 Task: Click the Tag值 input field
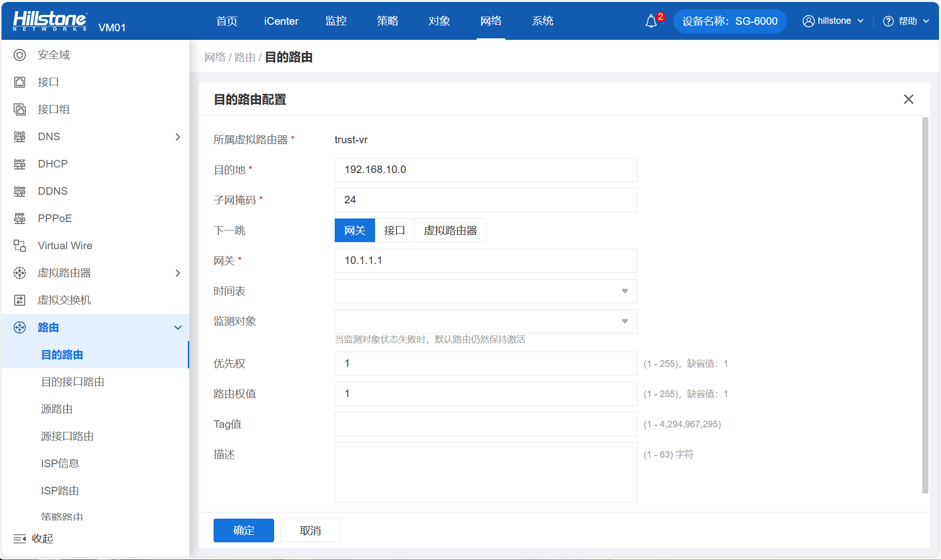tap(486, 424)
